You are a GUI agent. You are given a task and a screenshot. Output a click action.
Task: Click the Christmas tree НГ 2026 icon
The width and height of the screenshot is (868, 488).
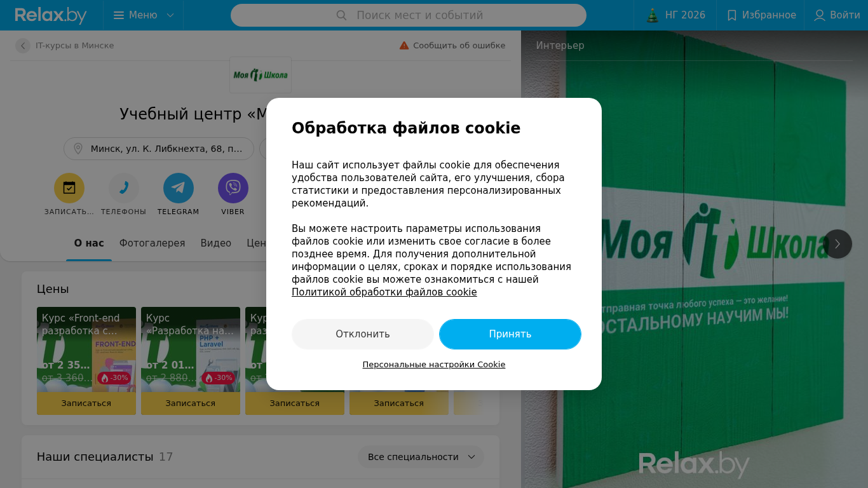click(x=653, y=15)
